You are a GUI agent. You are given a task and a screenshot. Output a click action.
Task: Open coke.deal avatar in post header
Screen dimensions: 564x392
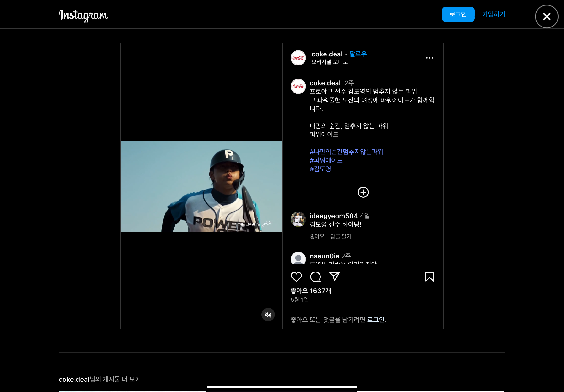pyautogui.click(x=298, y=58)
